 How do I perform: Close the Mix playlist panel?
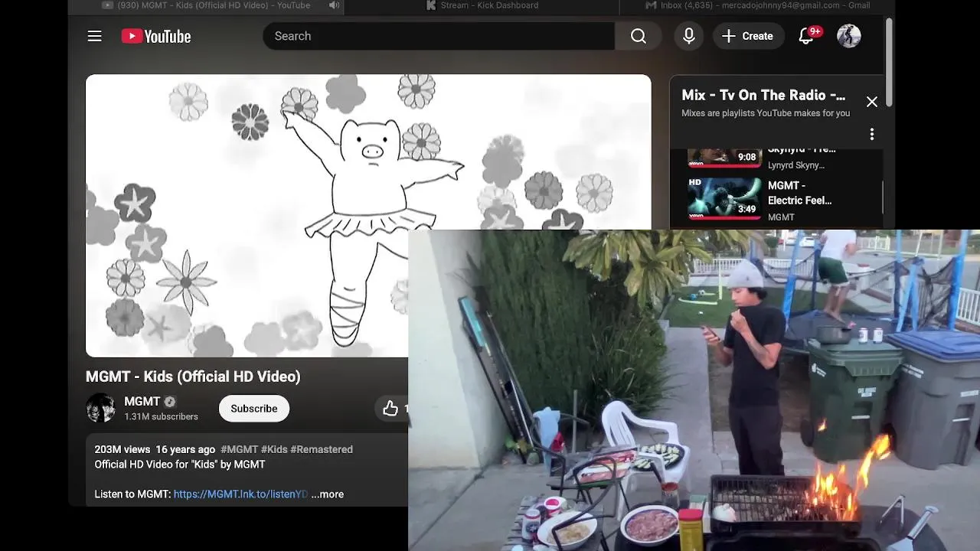pyautogui.click(x=871, y=102)
